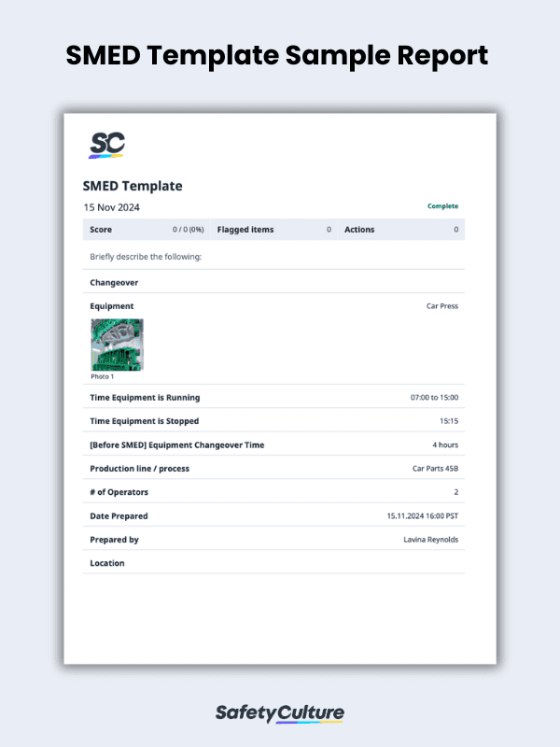Open the Car Press equipment photo thumbnail
Screen dimensions: 560x747
(117, 345)
